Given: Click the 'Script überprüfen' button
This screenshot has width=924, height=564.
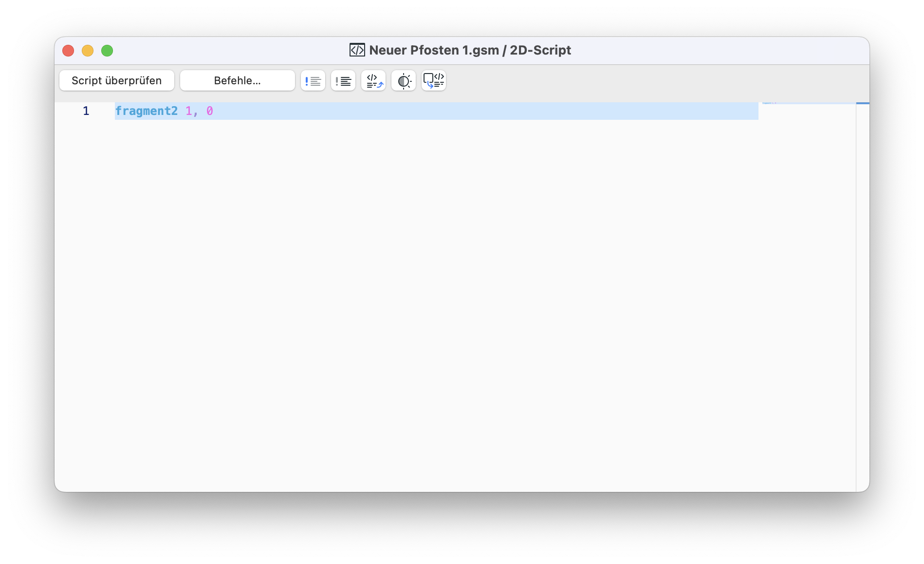Looking at the screenshot, I should pyautogui.click(x=117, y=81).
